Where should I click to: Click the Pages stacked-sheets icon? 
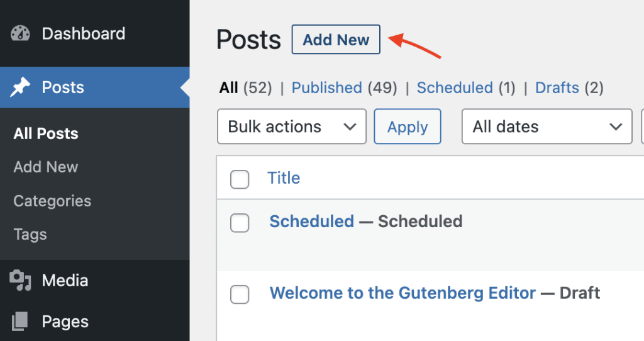pos(20,322)
